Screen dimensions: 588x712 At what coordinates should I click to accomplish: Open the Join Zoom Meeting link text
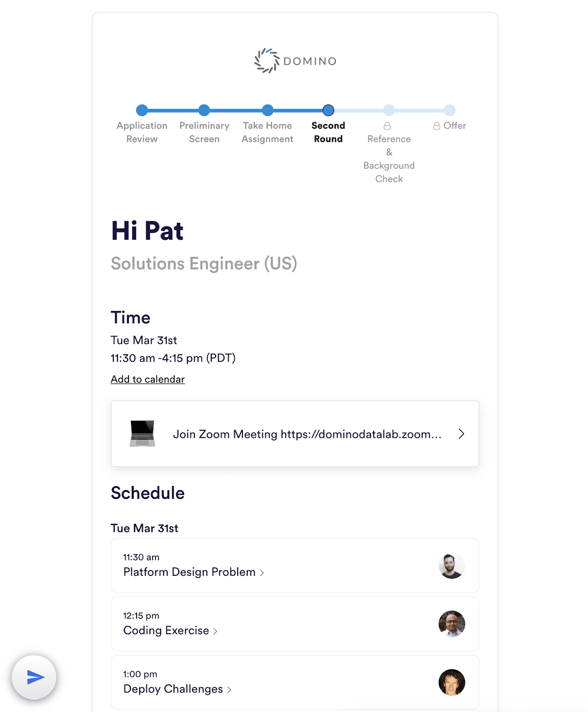pyautogui.click(x=307, y=434)
